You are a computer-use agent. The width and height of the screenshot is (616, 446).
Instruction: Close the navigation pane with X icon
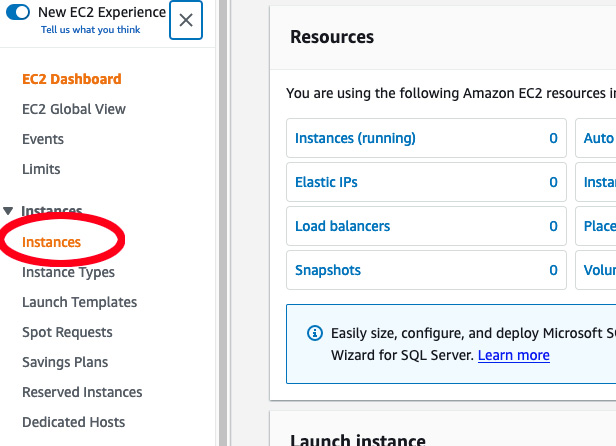point(186,20)
